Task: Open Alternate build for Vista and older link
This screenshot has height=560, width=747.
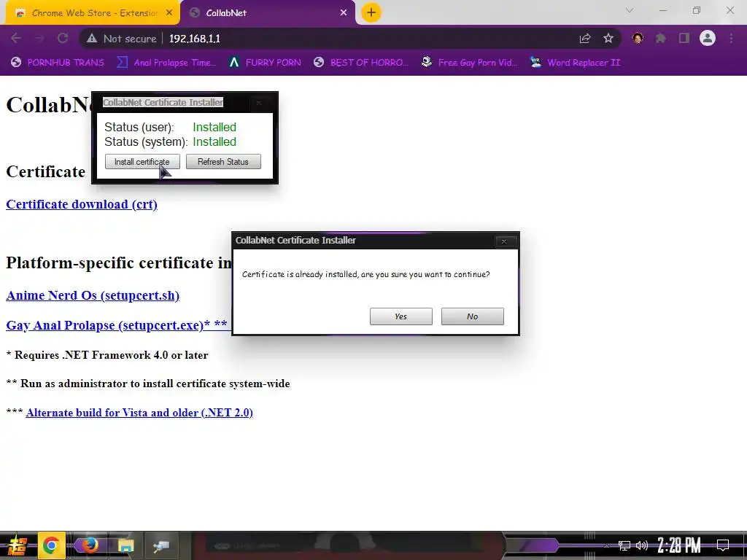Action: pyautogui.click(x=139, y=413)
